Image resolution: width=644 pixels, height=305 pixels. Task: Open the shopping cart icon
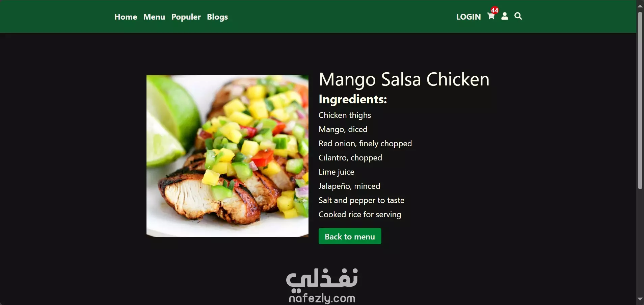click(491, 16)
